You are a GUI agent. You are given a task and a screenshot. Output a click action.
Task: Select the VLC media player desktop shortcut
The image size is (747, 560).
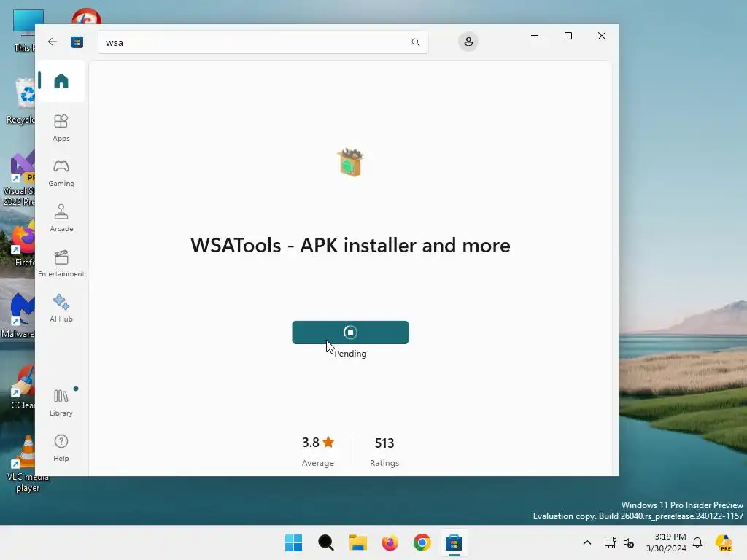(x=28, y=464)
